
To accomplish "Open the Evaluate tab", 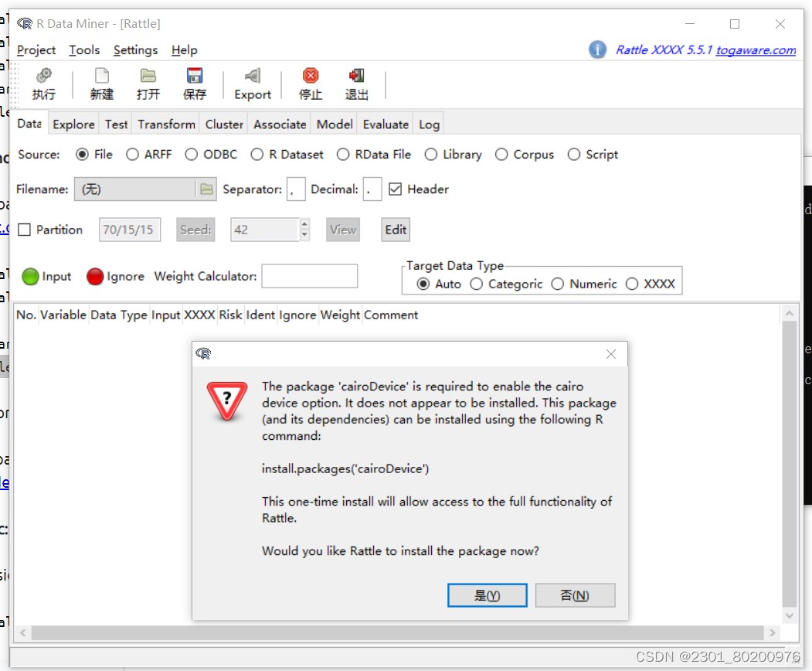I will coord(386,124).
